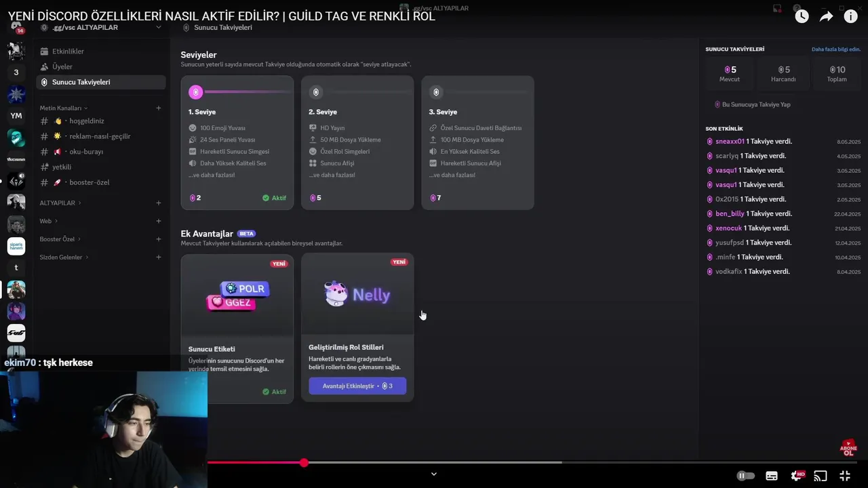Add a channel to ALTYAPILAR category

[159, 203]
